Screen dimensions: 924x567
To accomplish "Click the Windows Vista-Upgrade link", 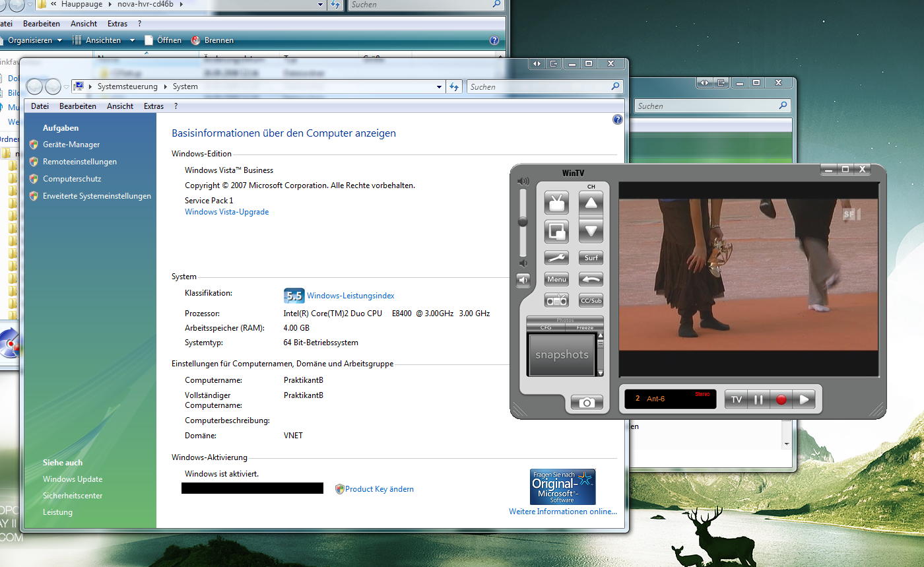I will (226, 212).
